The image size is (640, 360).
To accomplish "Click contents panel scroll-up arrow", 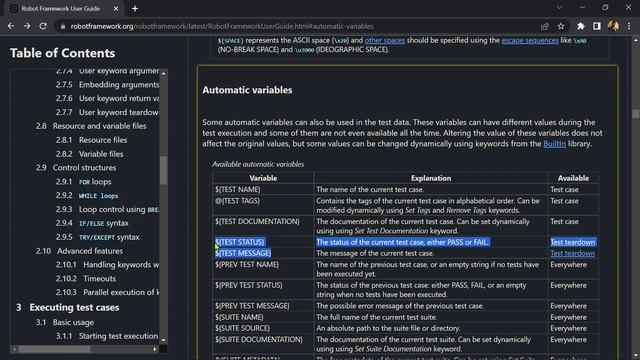I will click(164, 73).
